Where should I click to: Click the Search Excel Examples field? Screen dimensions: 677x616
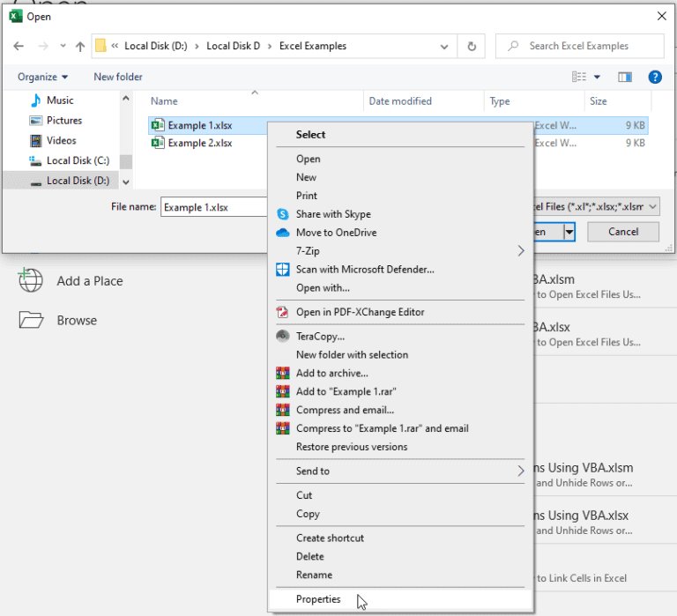[580, 46]
